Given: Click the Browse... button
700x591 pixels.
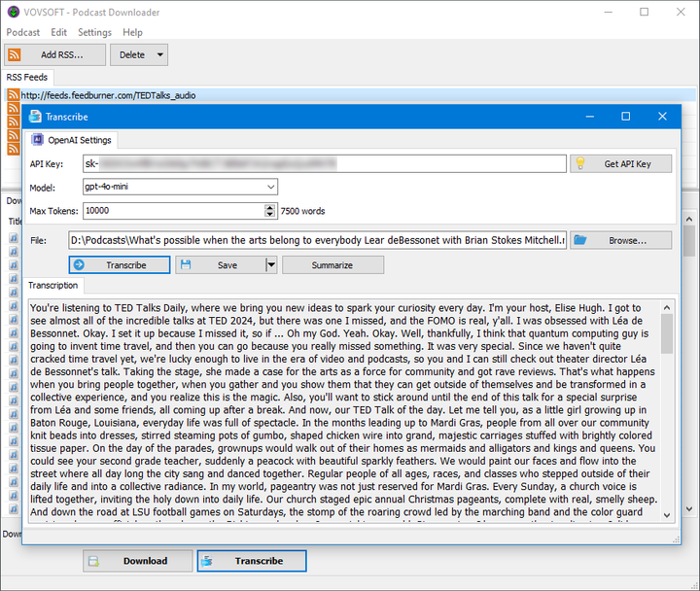Looking at the screenshot, I should pyautogui.click(x=620, y=241).
